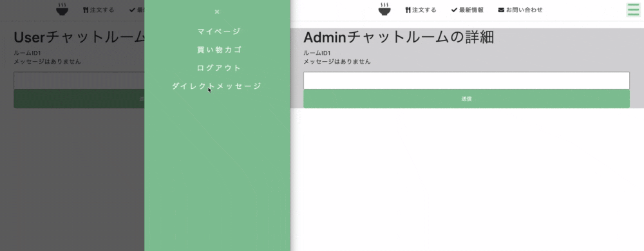Click the bowl logo in the User window header
Viewport: 644px width, 251px height.
pyautogui.click(x=62, y=10)
